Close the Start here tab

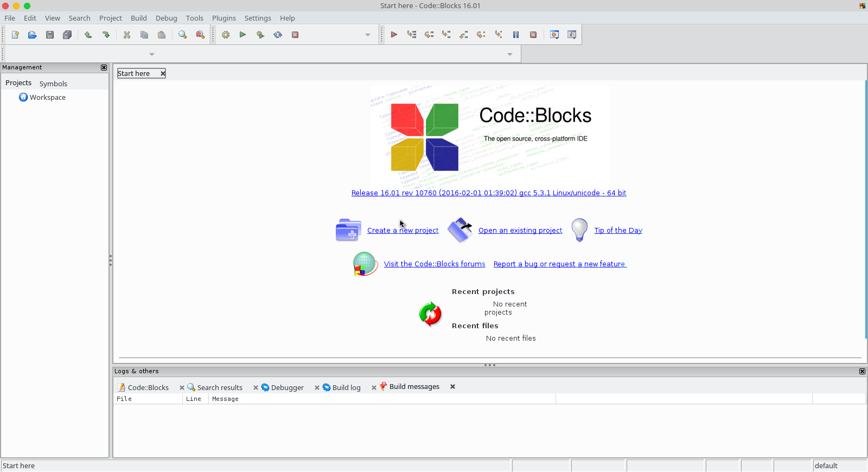162,73
